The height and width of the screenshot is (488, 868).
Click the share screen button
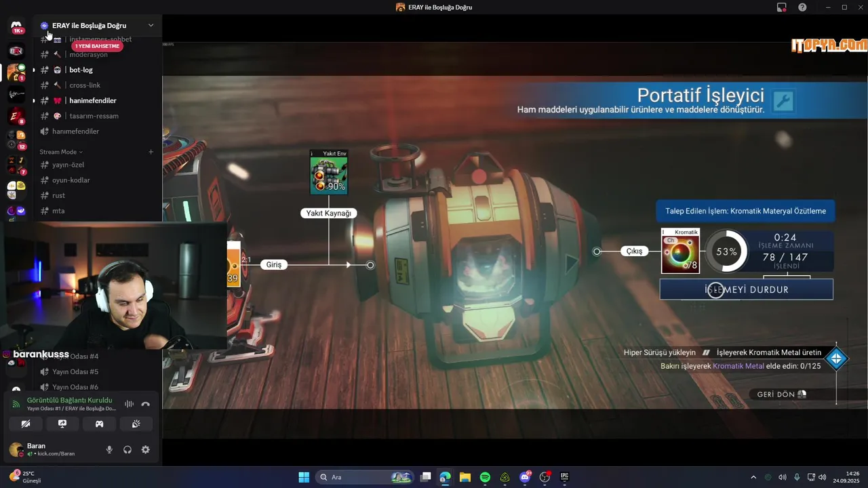point(62,424)
